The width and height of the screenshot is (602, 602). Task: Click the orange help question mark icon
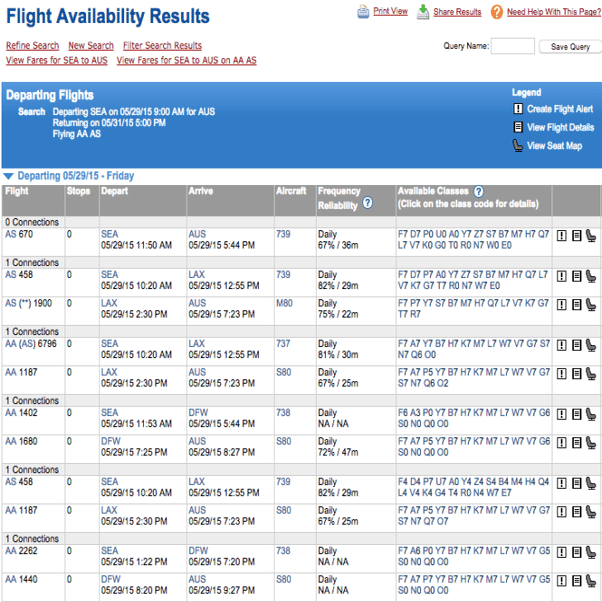497,12
